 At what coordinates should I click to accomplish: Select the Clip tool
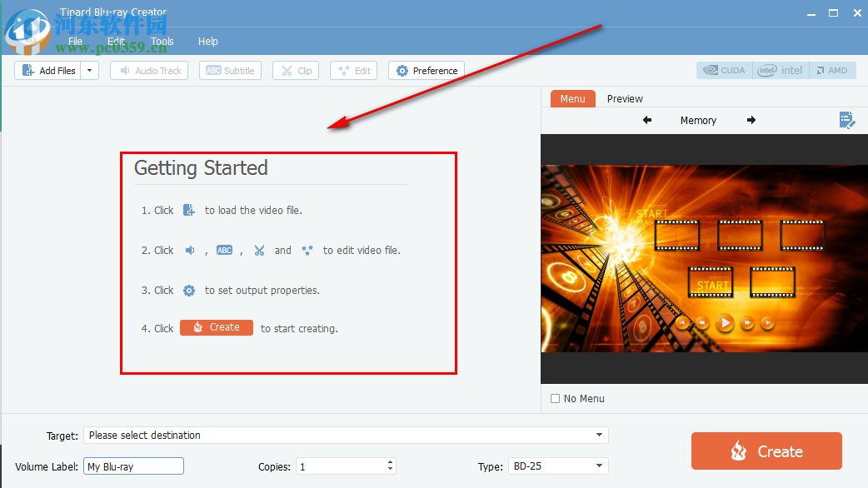(x=296, y=70)
